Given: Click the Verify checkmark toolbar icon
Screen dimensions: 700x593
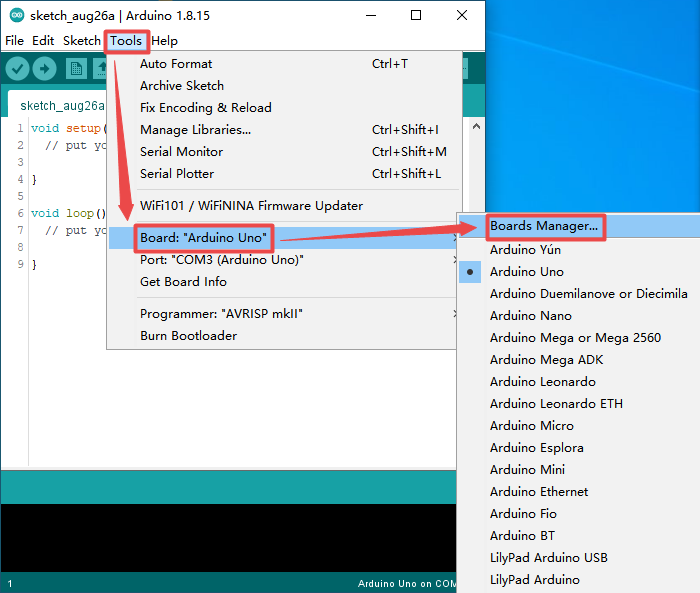Looking at the screenshot, I should tap(17, 69).
